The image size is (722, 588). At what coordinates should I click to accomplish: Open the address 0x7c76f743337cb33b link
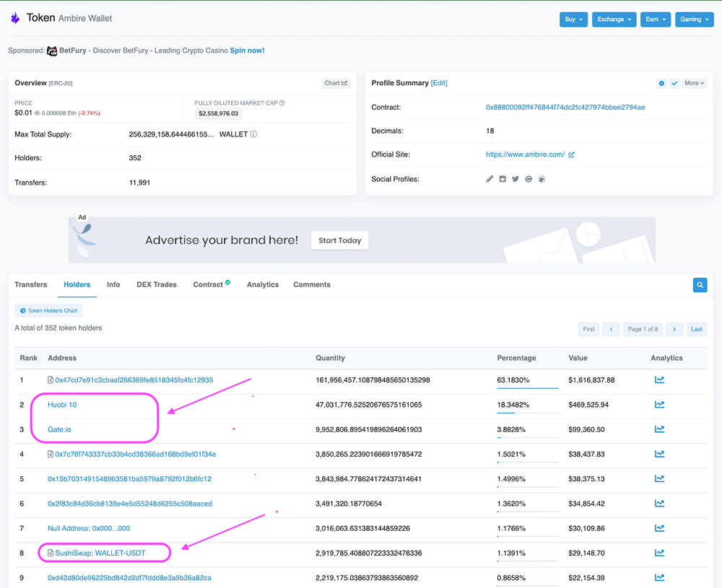click(x=136, y=454)
